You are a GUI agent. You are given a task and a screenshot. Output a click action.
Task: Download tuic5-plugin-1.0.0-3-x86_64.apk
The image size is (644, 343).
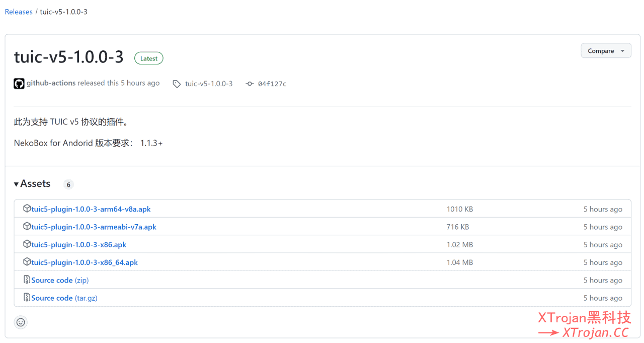coord(85,262)
